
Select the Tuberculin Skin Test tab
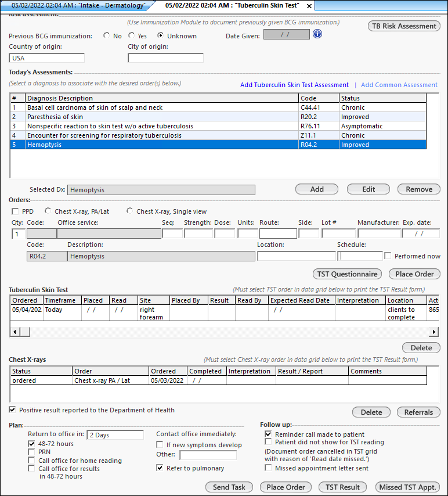[232, 5]
